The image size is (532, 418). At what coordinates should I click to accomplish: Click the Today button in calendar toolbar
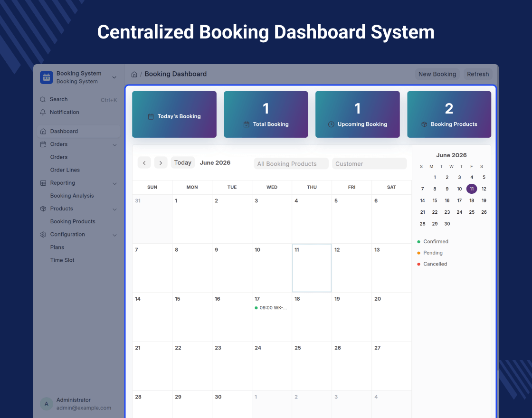point(182,162)
